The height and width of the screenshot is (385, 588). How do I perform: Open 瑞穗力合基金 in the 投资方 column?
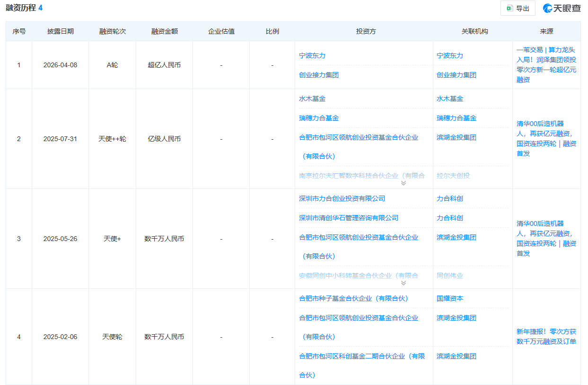pyautogui.click(x=319, y=118)
